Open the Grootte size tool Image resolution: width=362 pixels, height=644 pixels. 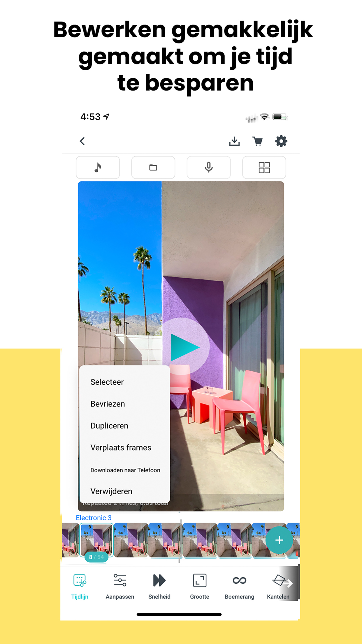[x=200, y=586]
